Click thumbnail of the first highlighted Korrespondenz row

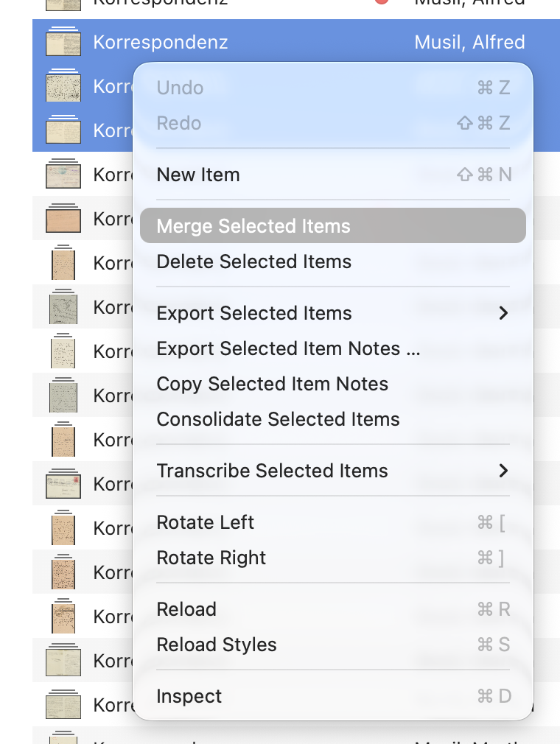coord(63,42)
